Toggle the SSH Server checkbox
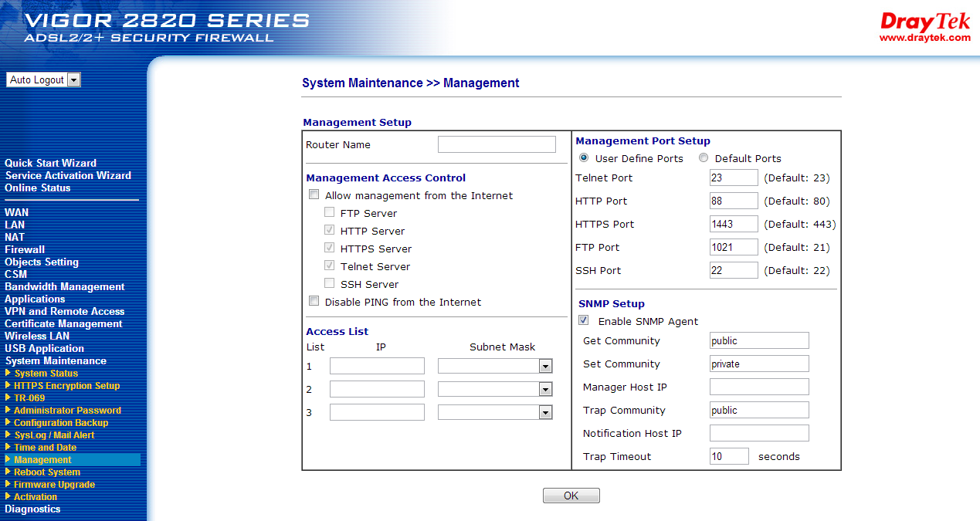 click(x=330, y=284)
